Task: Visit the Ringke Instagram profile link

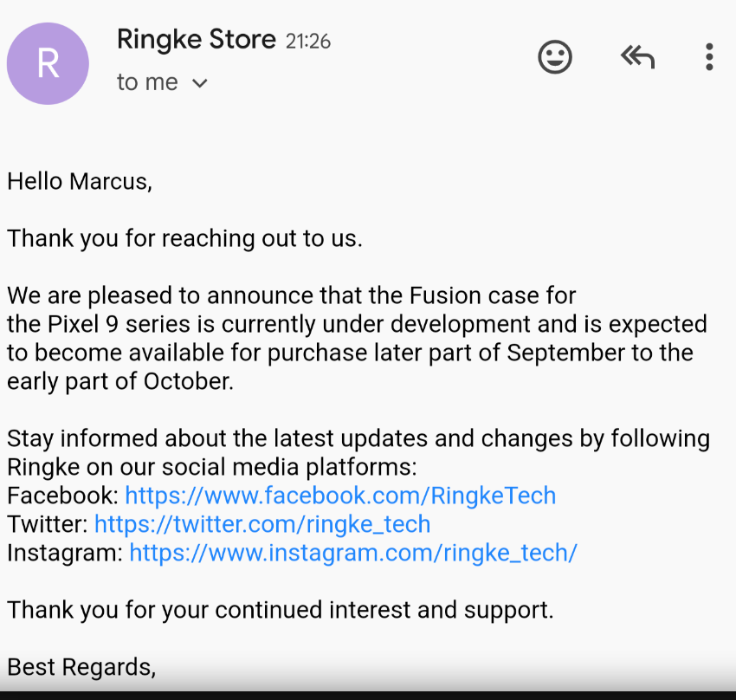Action: 353,553
